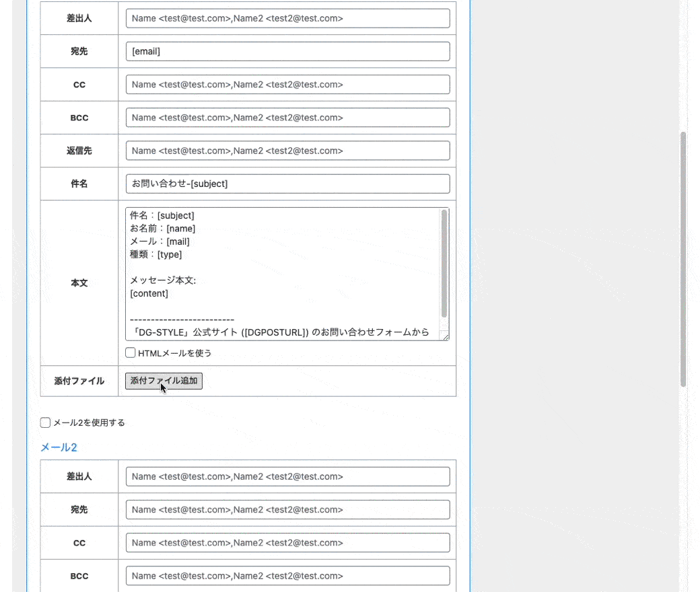Focus the 返信先 input field

coord(287,150)
